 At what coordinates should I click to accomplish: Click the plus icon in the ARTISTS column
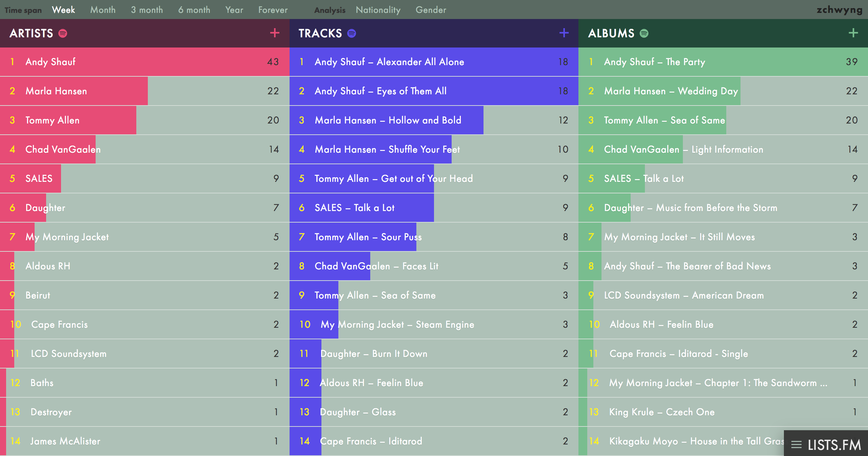click(274, 33)
